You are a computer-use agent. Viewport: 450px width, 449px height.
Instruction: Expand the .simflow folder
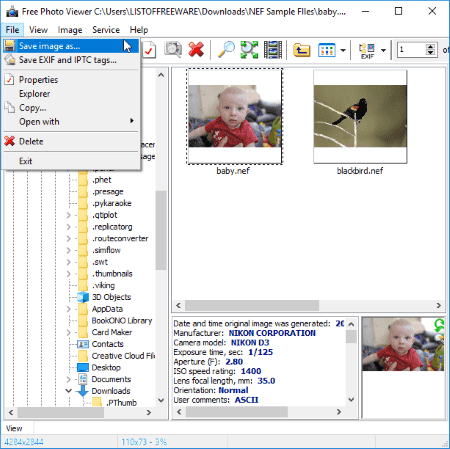[69, 250]
